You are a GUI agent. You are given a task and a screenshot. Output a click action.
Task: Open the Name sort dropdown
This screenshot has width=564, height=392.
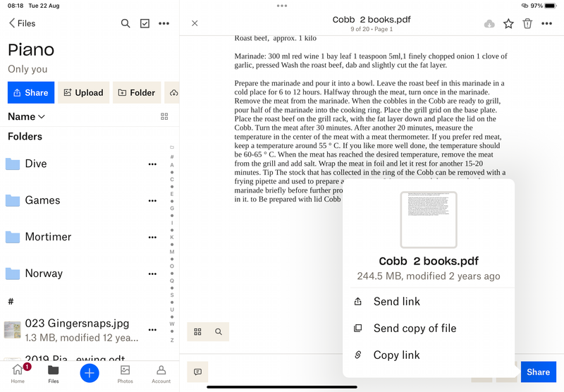(x=26, y=116)
